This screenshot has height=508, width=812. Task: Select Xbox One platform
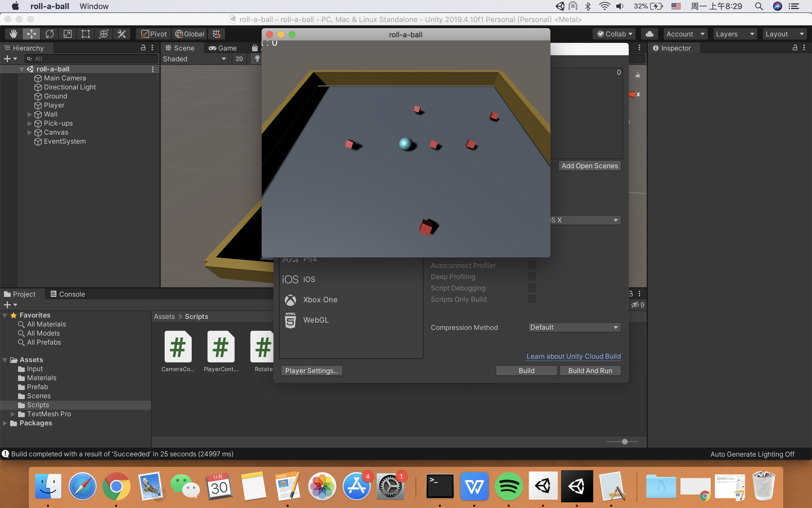click(351, 300)
